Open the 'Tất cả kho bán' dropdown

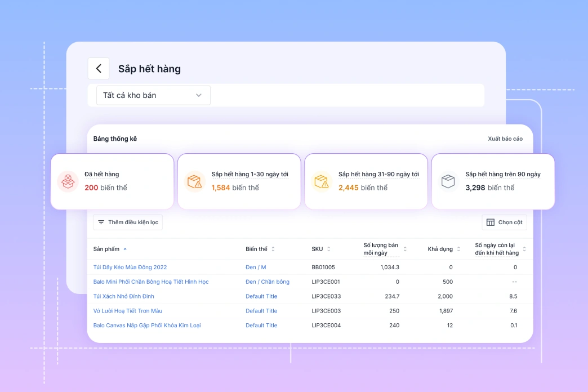[153, 95]
